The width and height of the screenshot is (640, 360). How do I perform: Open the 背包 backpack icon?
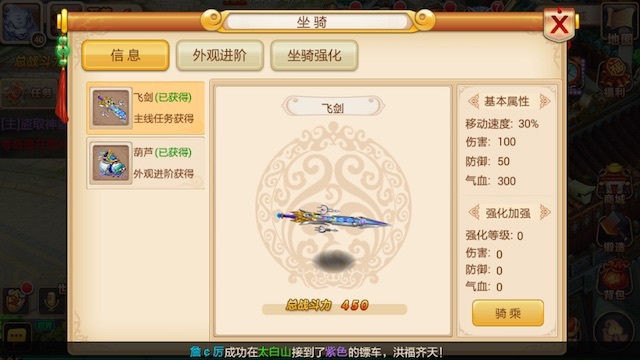click(615, 281)
